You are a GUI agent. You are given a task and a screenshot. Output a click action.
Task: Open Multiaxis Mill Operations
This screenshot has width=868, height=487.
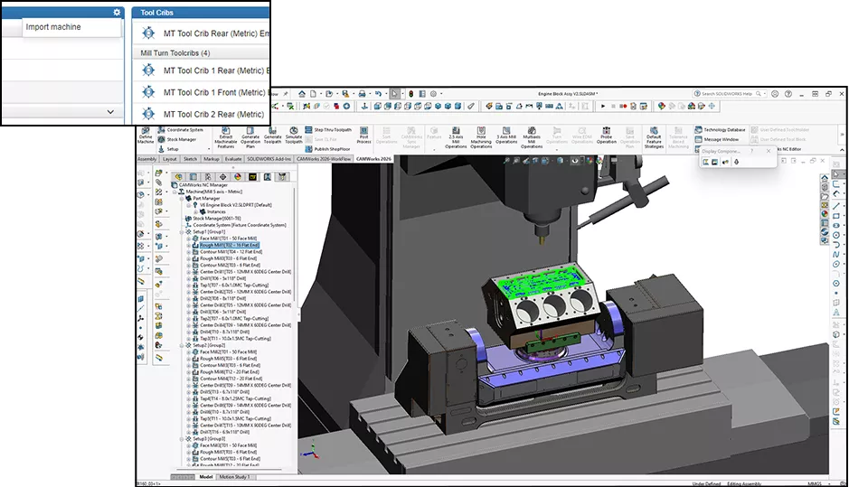(532, 138)
